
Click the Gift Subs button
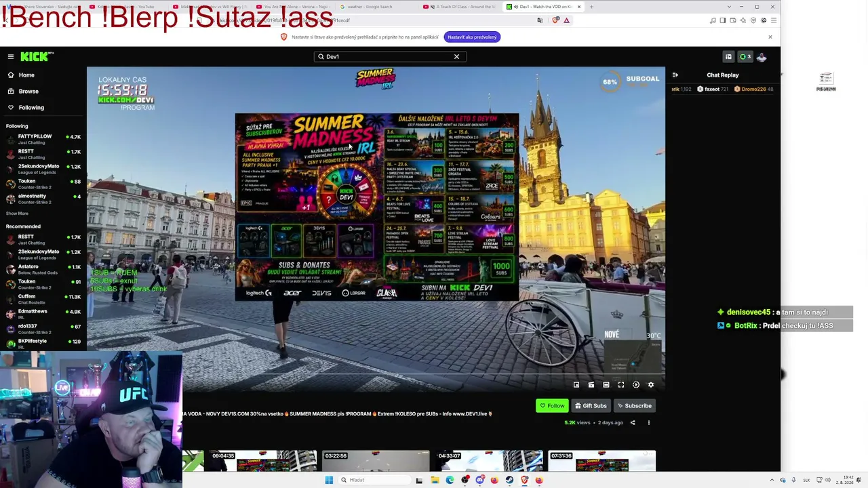point(591,406)
